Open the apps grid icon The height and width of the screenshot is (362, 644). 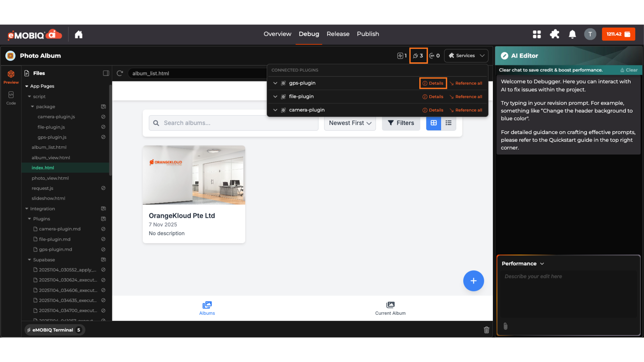pyautogui.click(x=537, y=34)
